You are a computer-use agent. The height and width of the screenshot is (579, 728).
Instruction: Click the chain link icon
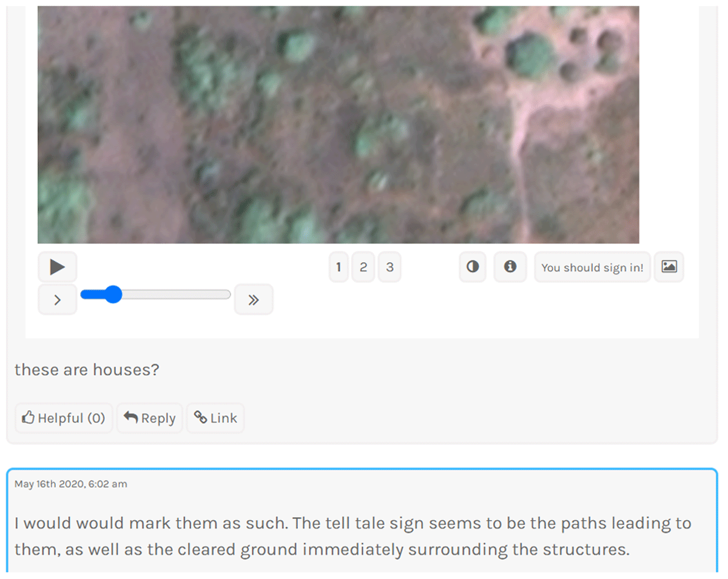200,417
